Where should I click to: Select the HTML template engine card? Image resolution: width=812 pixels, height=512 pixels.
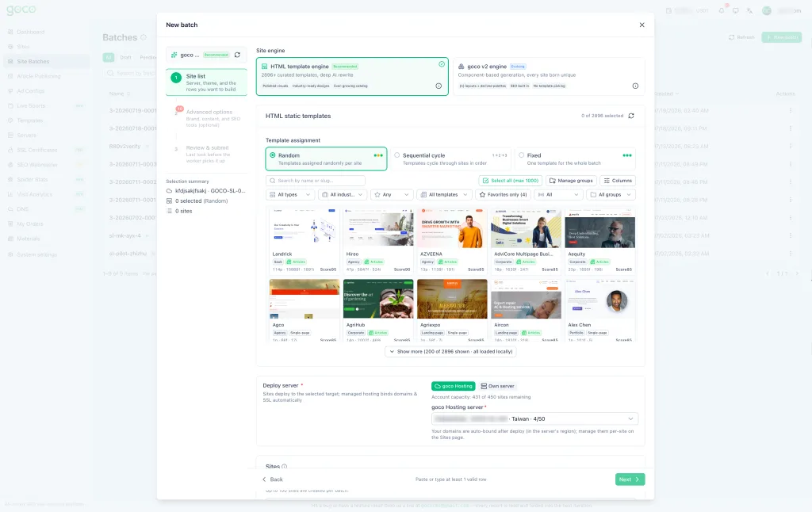pyautogui.click(x=352, y=77)
